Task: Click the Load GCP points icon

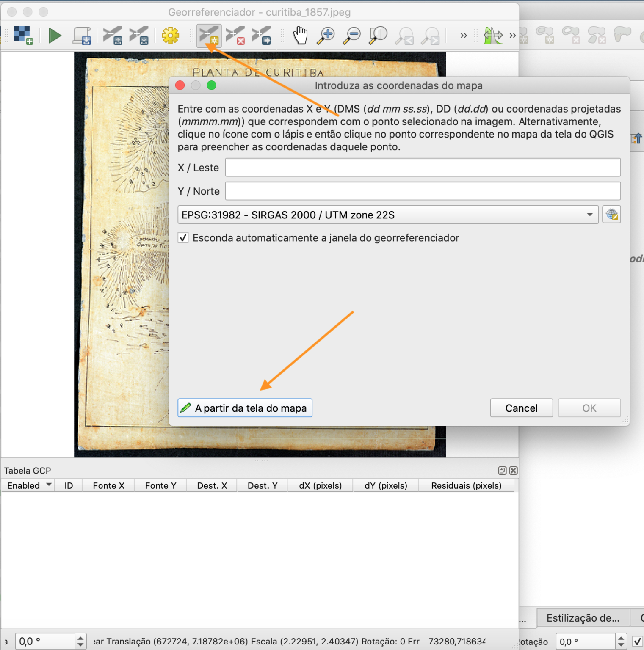Action: point(113,35)
